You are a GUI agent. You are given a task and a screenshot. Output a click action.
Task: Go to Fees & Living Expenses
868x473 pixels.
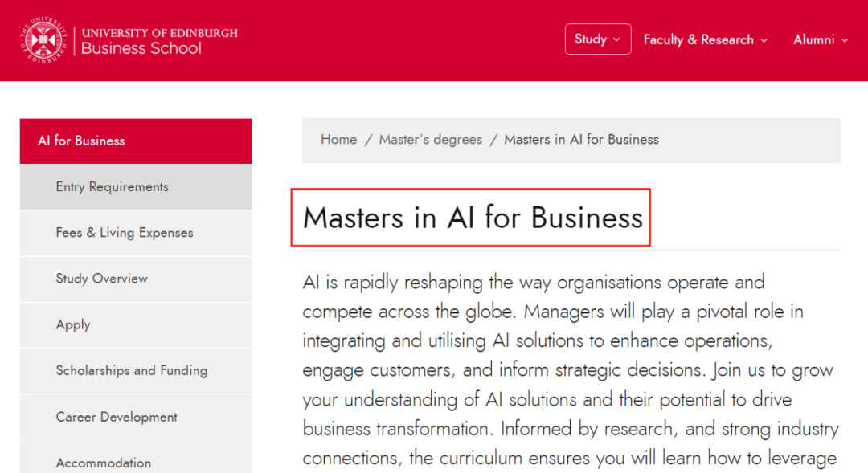136,233
